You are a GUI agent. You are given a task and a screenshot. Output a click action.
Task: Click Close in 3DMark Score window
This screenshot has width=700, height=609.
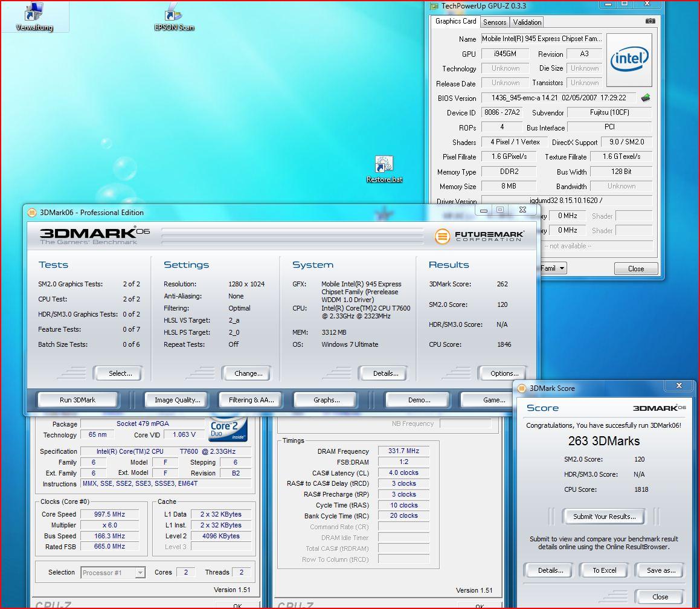660,596
